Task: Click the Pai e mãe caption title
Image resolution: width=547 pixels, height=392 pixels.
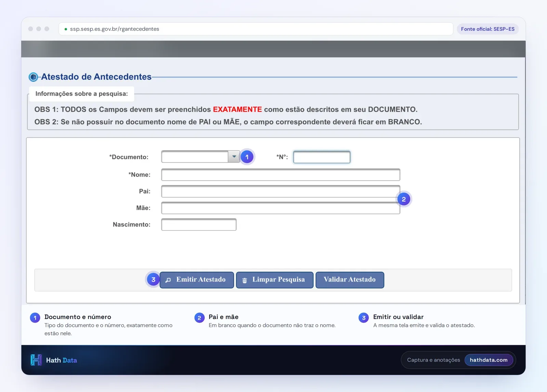Action: click(224, 317)
